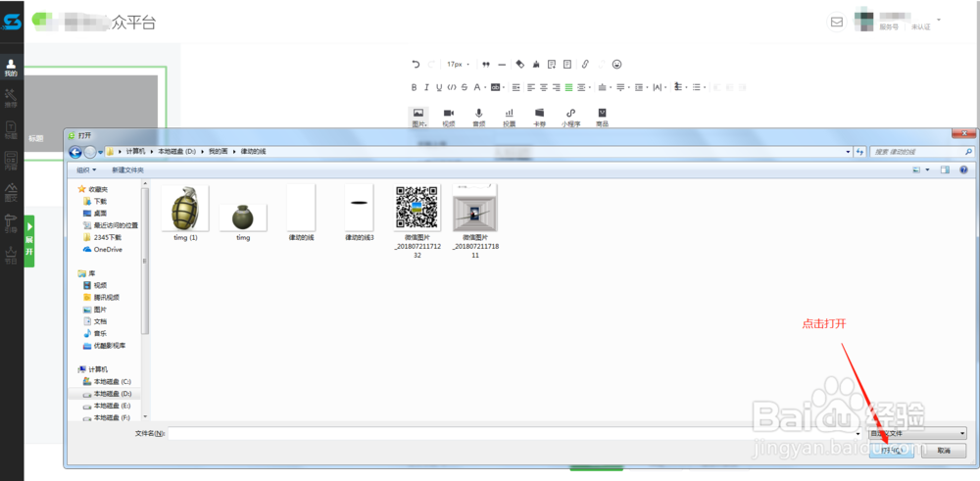Open the emoji picker
980x481 pixels.
(616, 65)
